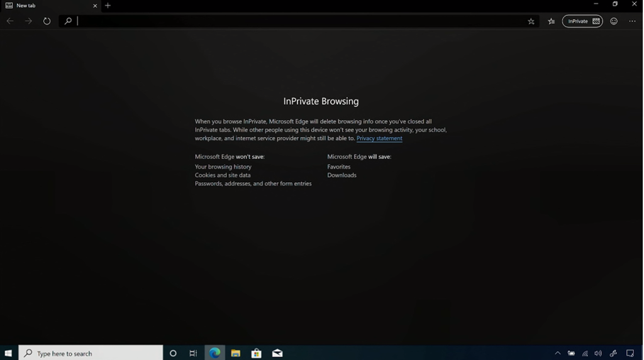Click "Microsoft Edge won't save:" label

230,157
